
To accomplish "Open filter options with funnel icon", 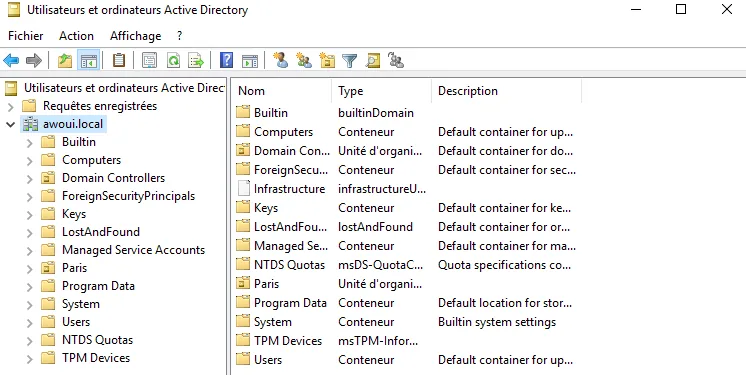I will point(350,60).
